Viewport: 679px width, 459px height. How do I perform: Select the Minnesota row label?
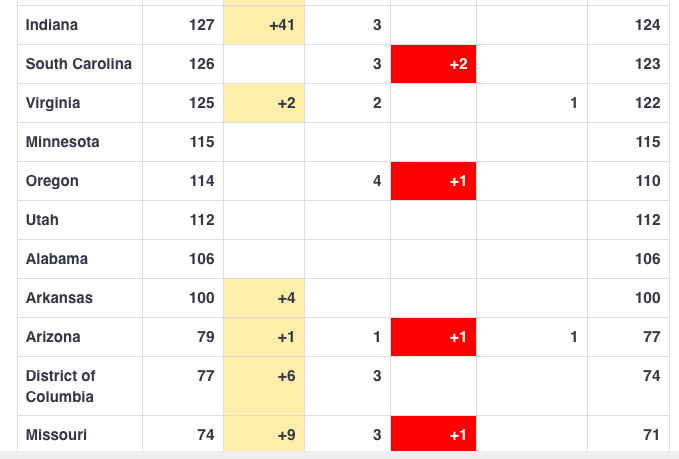pyautogui.click(x=63, y=142)
